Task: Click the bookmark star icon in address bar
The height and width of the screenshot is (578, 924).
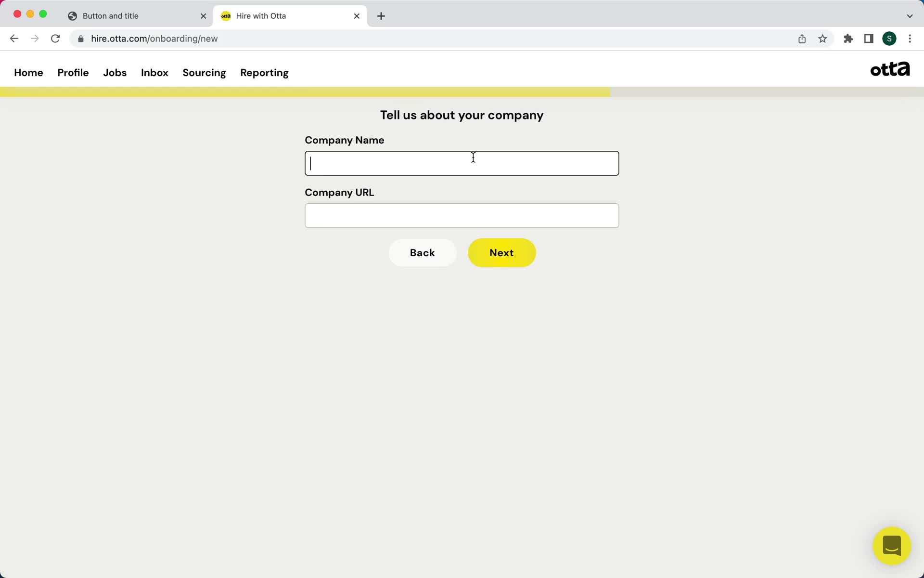Action: click(x=822, y=38)
